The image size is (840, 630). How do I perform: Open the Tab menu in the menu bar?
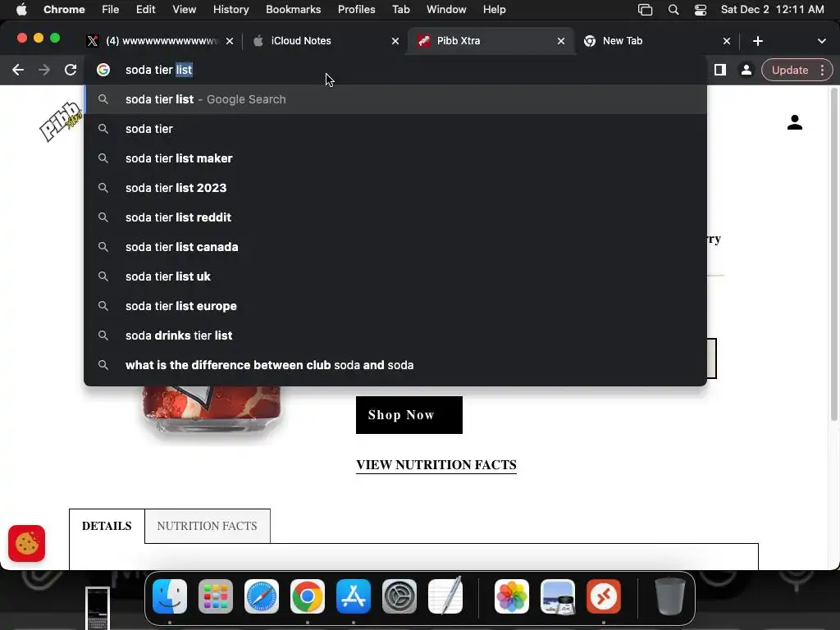[x=400, y=10]
